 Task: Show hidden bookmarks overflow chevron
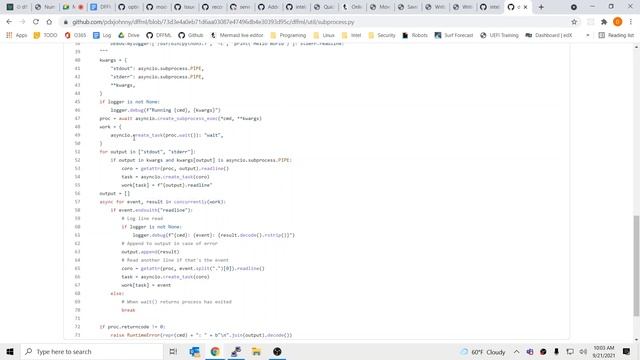tap(588, 36)
